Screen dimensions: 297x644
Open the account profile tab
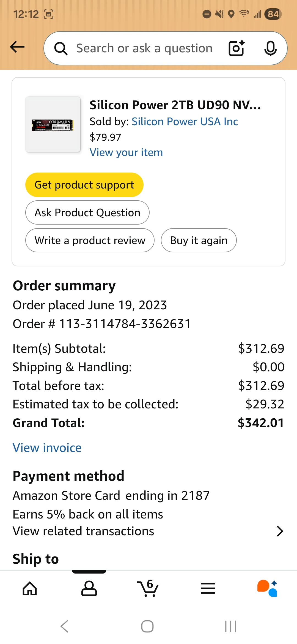pyautogui.click(x=89, y=588)
